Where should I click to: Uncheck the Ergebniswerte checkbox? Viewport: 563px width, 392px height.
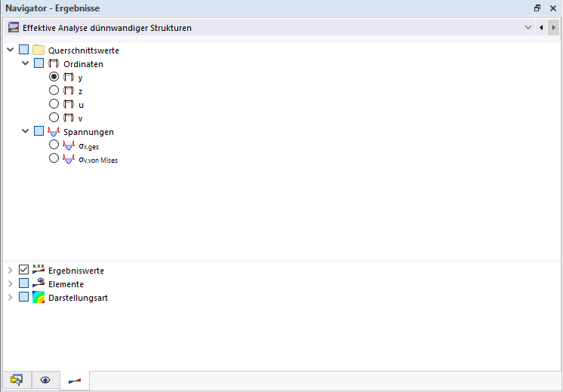tap(23, 269)
